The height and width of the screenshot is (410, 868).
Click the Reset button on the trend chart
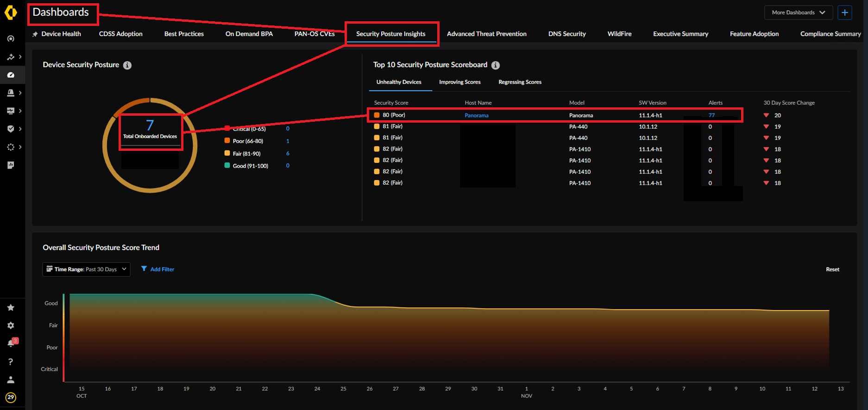point(832,269)
